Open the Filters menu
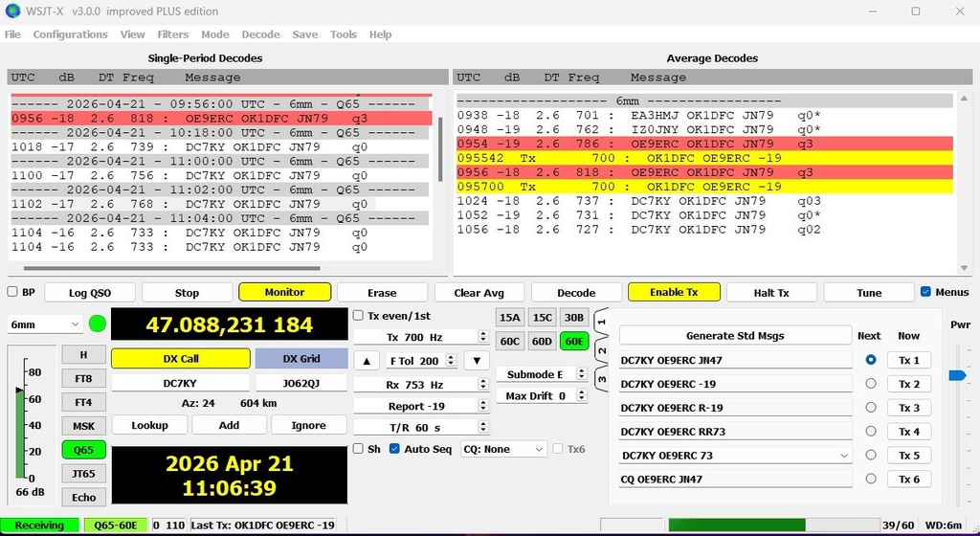The width and height of the screenshot is (980, 536). pyautogui.click(x=172, y=34)
